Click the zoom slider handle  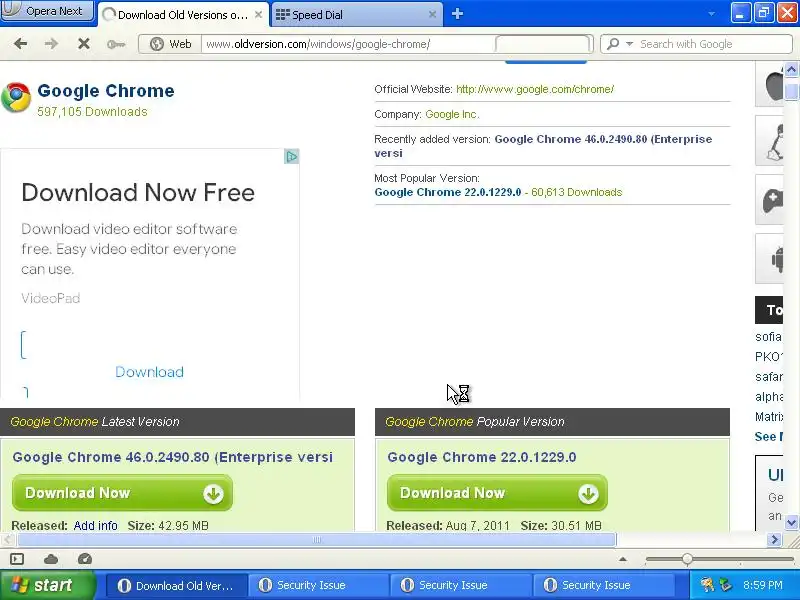point(687,559)
